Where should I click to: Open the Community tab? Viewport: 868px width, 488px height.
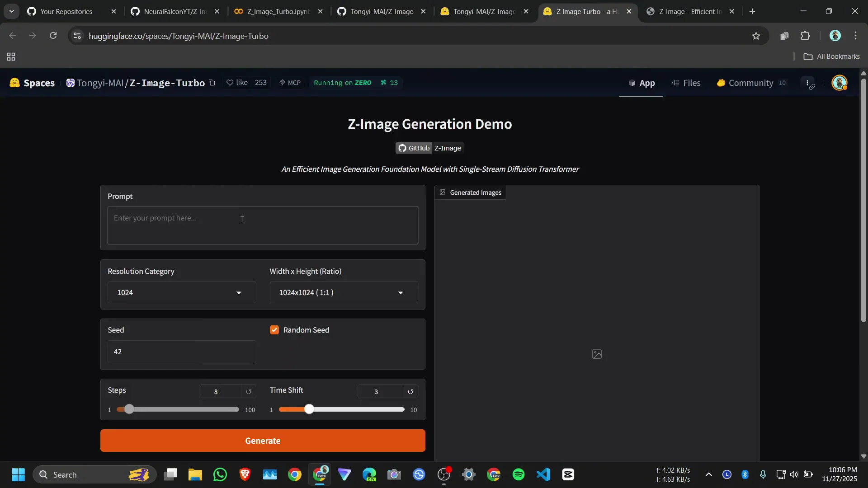(750, 83)
